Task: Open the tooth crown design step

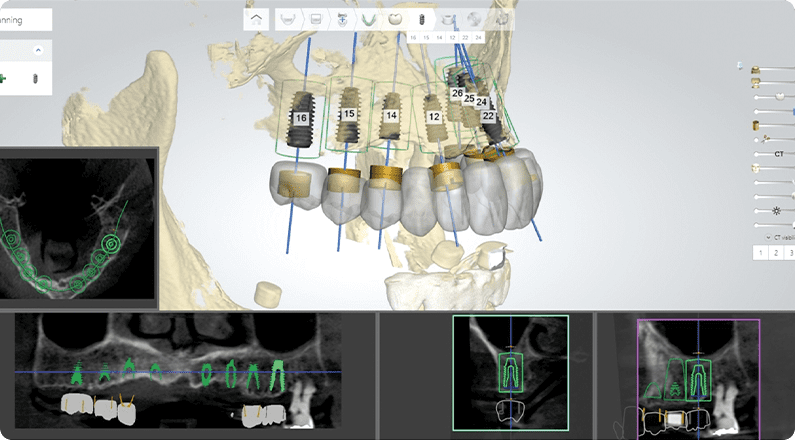Action: pyautogui.click(x=395, y=18)
